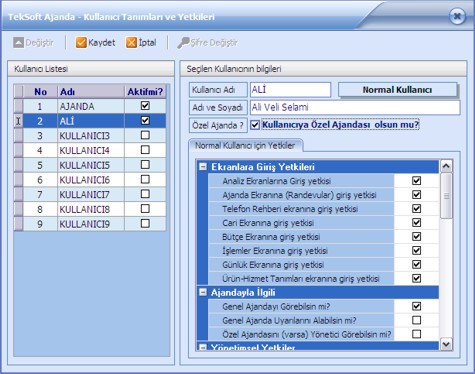Click the Adı ve Soyadı text field
Image resolution: width=475 pixels, height=374 pixels.
coord(355,107)
